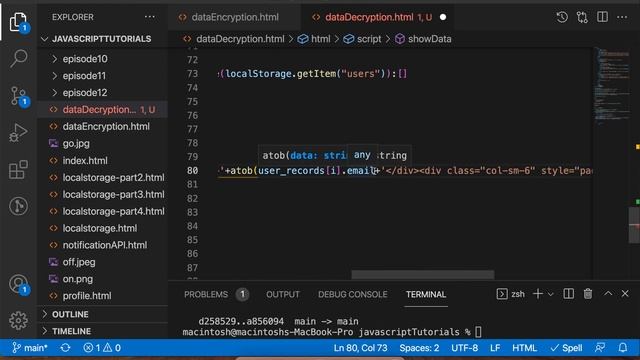640x360 pixels.
Task: Click the synchronize changes icon in status bar
Action: [65, 348]
